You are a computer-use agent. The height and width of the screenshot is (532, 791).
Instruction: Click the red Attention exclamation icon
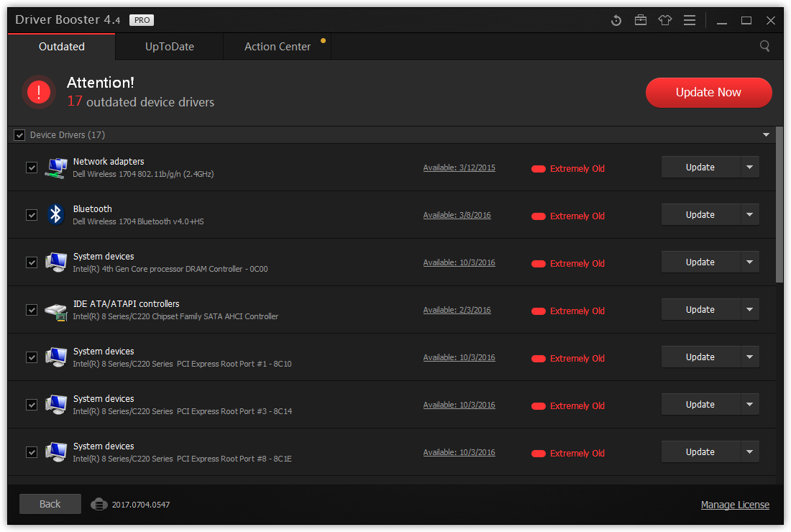38,92
